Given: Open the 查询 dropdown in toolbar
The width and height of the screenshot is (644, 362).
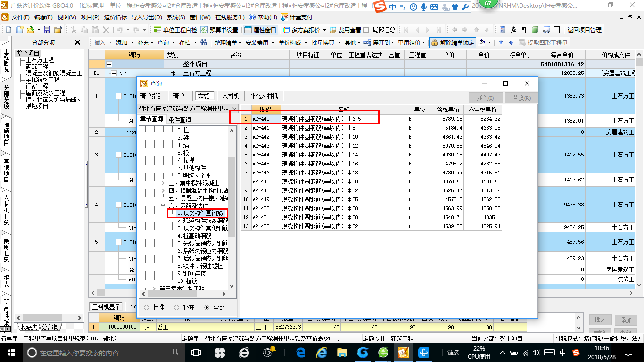Looking at the screenshot, I should [x=165, y=42].
